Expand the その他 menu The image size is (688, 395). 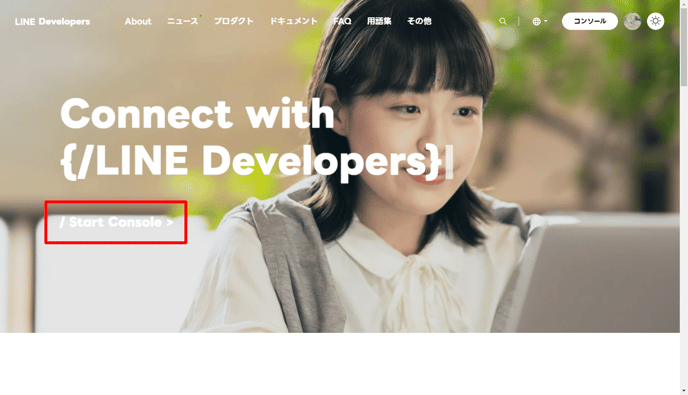(x=419, y=21)
